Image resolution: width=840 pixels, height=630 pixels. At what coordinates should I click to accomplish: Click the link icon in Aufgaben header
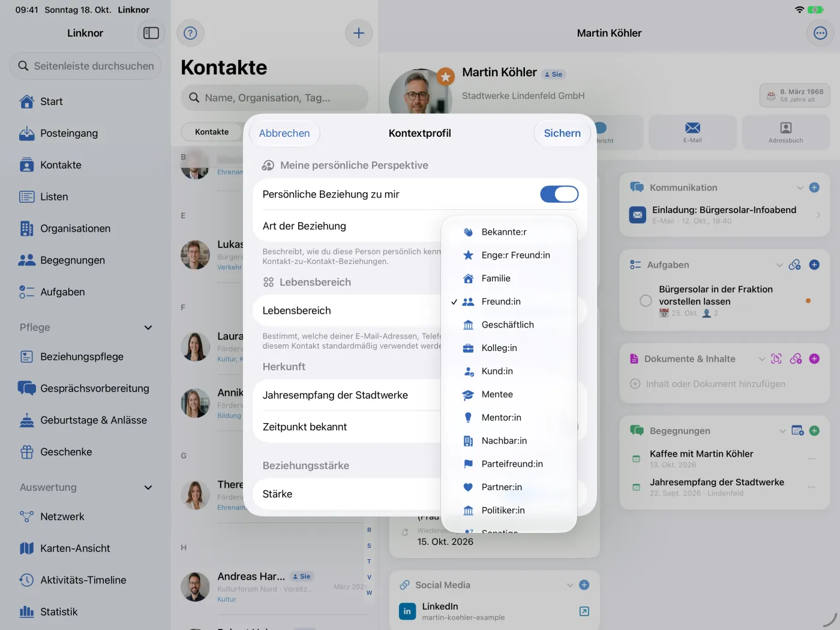coord(795,265)
